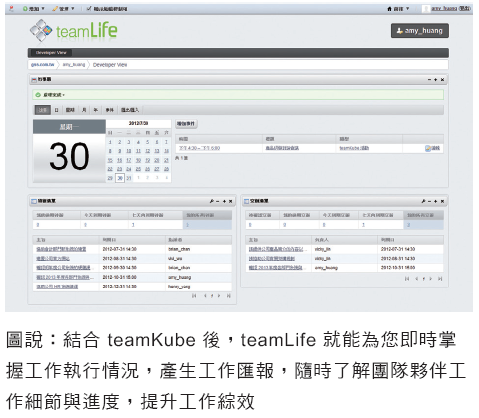Switch calendar to the 月 month view
The height and width of the screenshot is (418, 479).
point(84,110)
